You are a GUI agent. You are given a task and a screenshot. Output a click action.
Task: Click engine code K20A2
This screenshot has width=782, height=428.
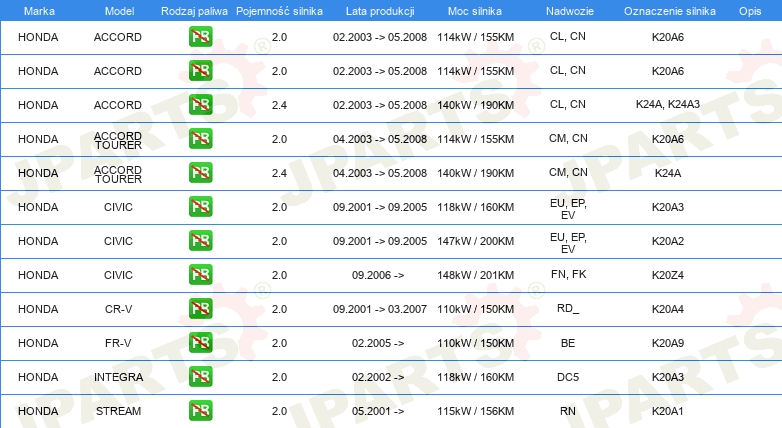tap(668, 241)
